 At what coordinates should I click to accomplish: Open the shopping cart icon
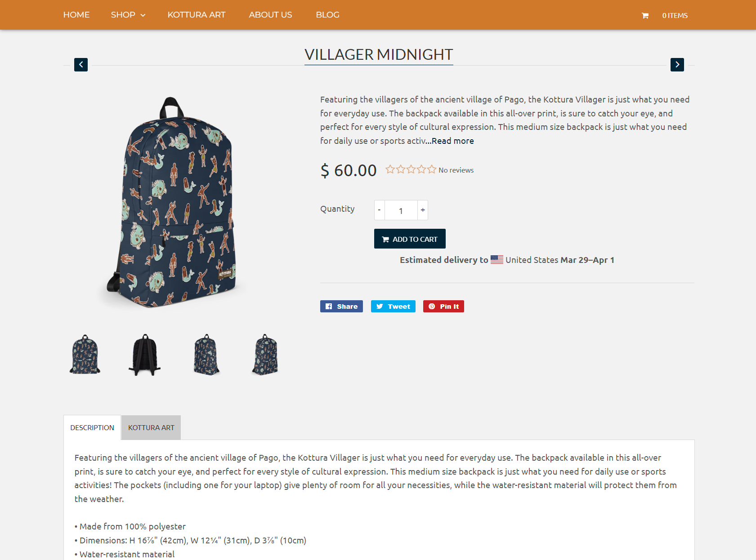click(645, 16)
